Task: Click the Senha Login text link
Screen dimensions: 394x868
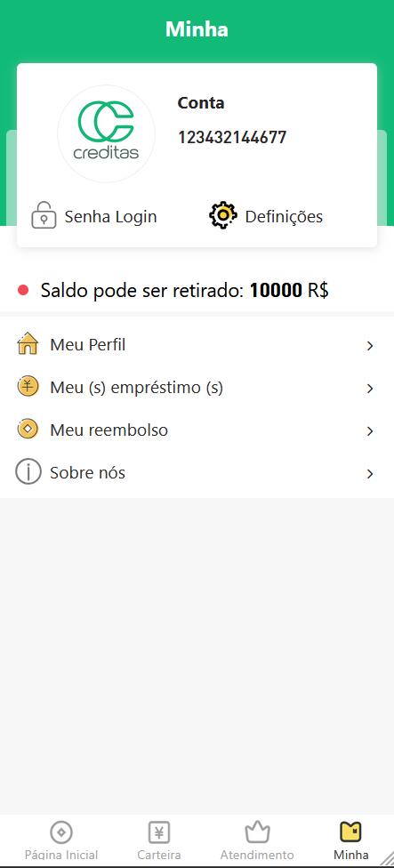Action: (110, 216)
